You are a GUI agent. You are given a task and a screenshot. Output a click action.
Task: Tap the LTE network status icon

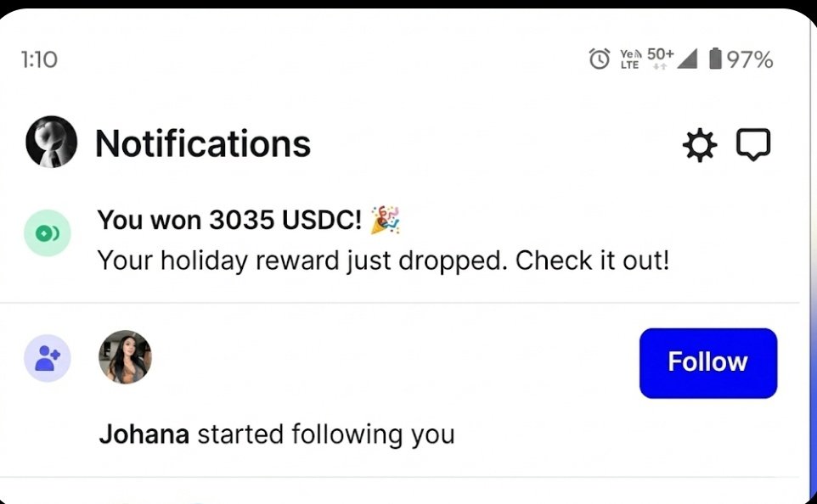point(630,59)
